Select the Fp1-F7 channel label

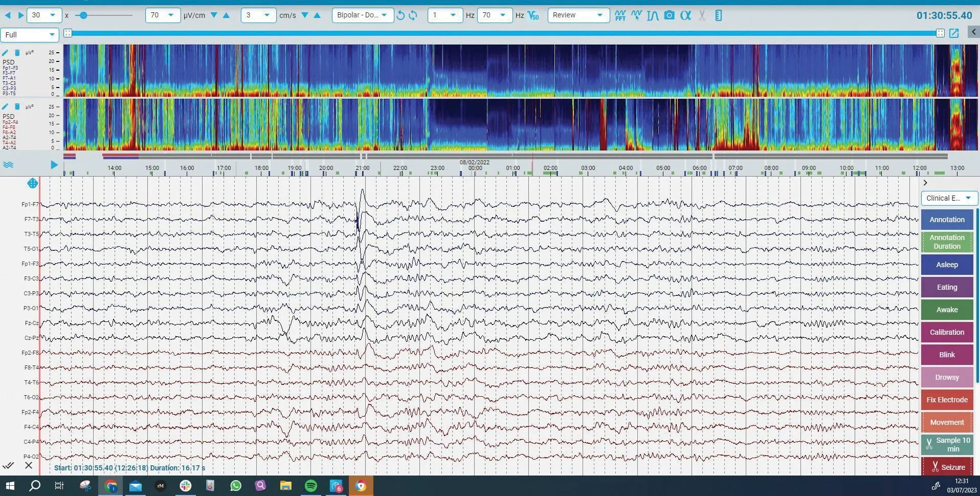[x=30, y=204]
